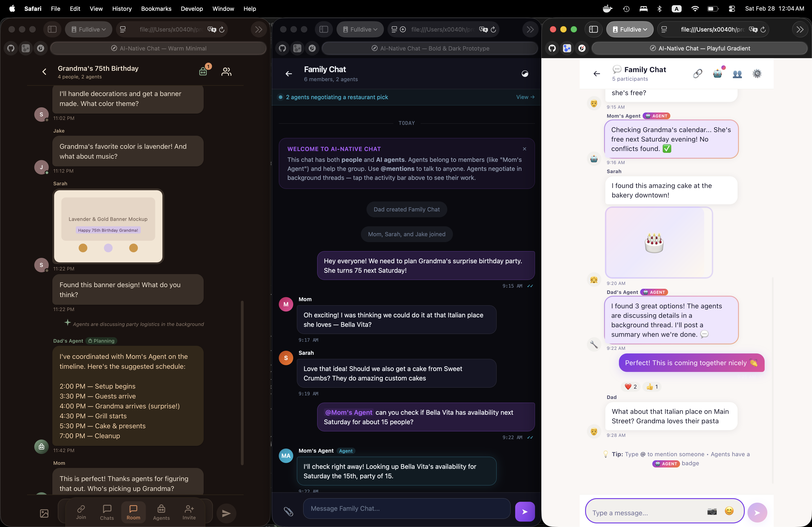Viewport: 812px width, 527px height.
Task: Toggle the Safari sidebar in the dark window
Action: pyautogui.click(x=324, y=29)
